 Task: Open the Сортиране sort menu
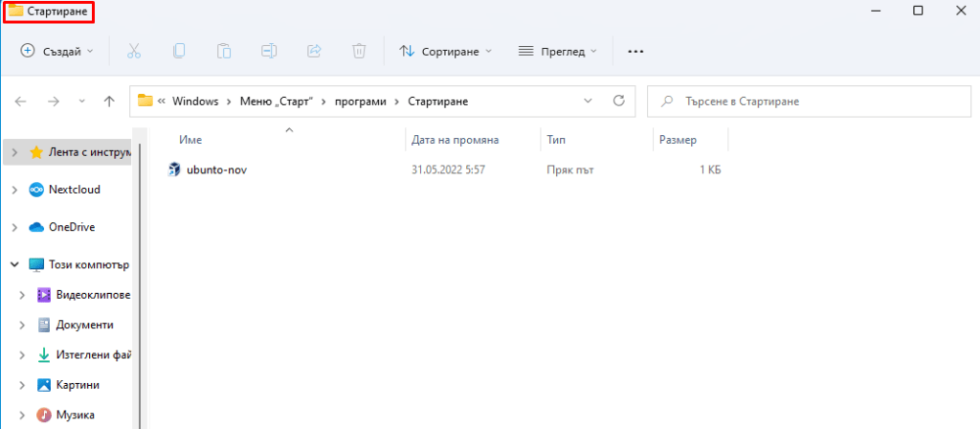[446, 52]
